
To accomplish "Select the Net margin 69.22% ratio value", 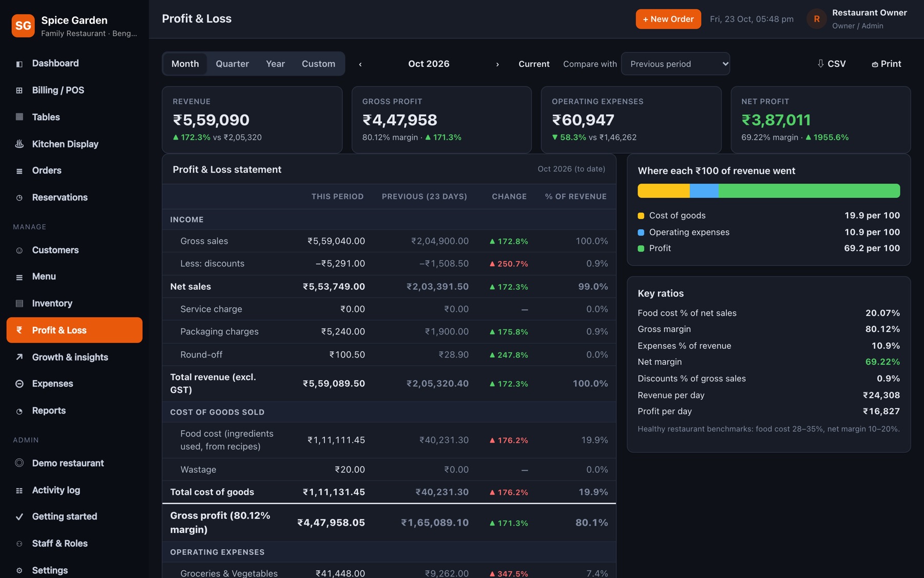I will 882,362.
